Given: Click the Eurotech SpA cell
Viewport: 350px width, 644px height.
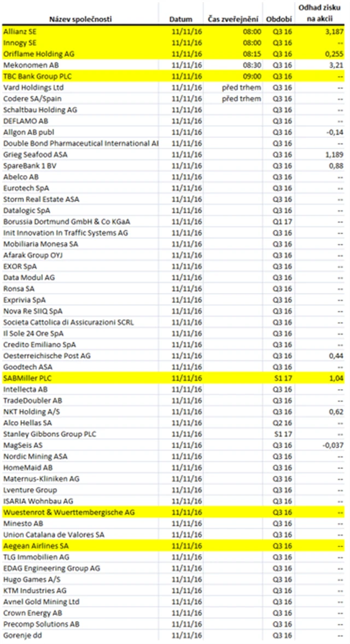Looking at the screenshot, I should coord(26,188).
